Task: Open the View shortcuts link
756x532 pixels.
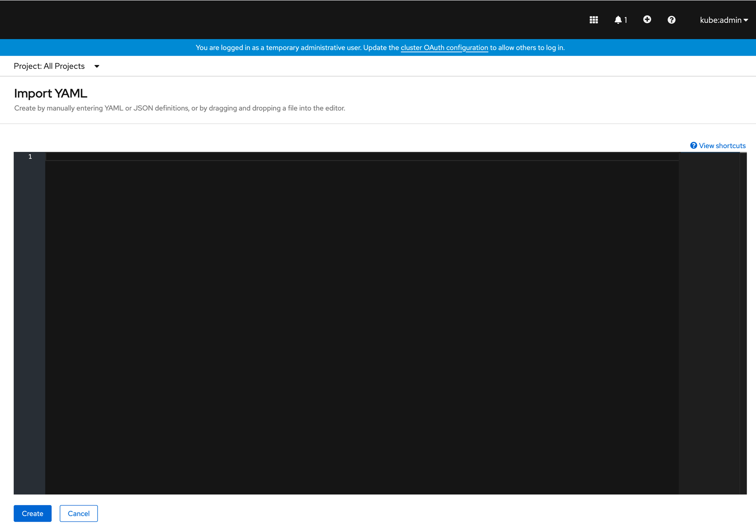Action: coord(722,146)
